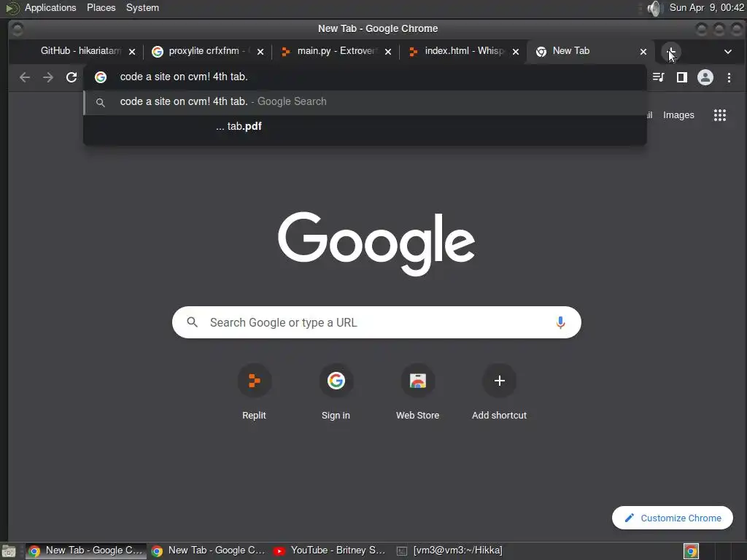The height and width of the screenshot is (560, 747).
Task: Click the search icon in Google search box
Action: click(x=192, y=322)
